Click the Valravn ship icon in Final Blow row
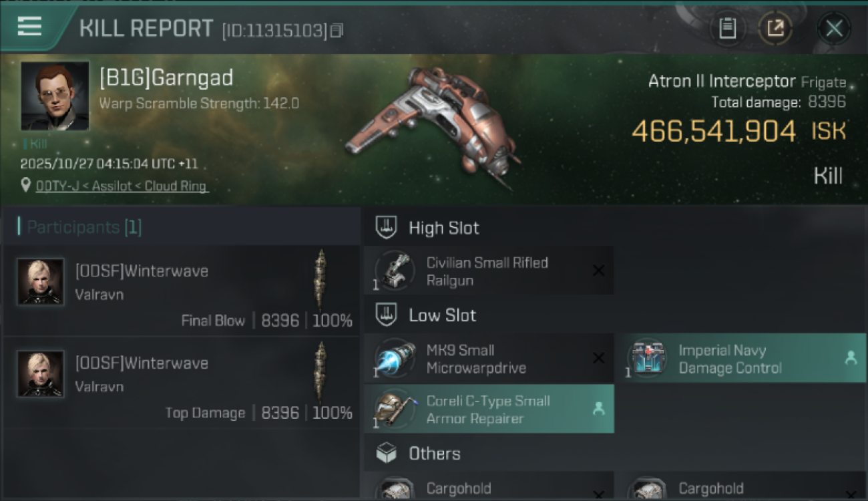The height and width of the screenshot is (501, 868). (321, 281)
